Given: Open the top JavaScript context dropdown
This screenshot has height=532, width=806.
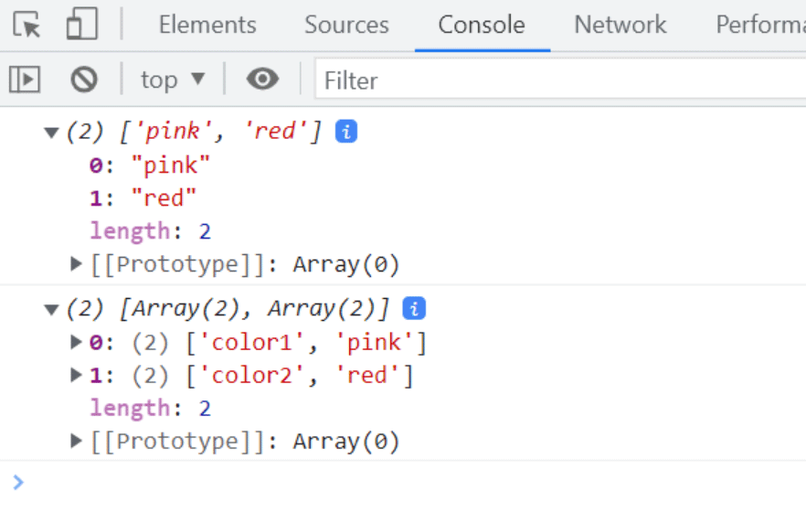Looking at the screenshot, I should point(173,80).
